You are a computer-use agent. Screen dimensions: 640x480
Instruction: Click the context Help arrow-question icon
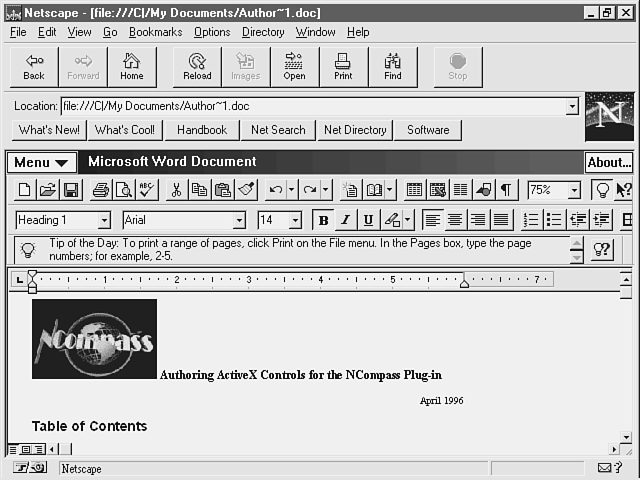coord(624,190)
